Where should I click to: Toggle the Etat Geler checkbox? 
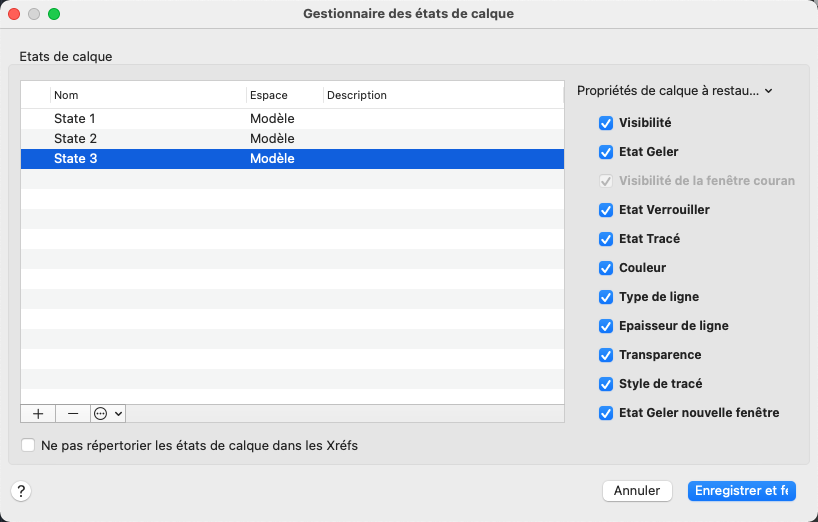pyautogui.click(x=606, y=152)
